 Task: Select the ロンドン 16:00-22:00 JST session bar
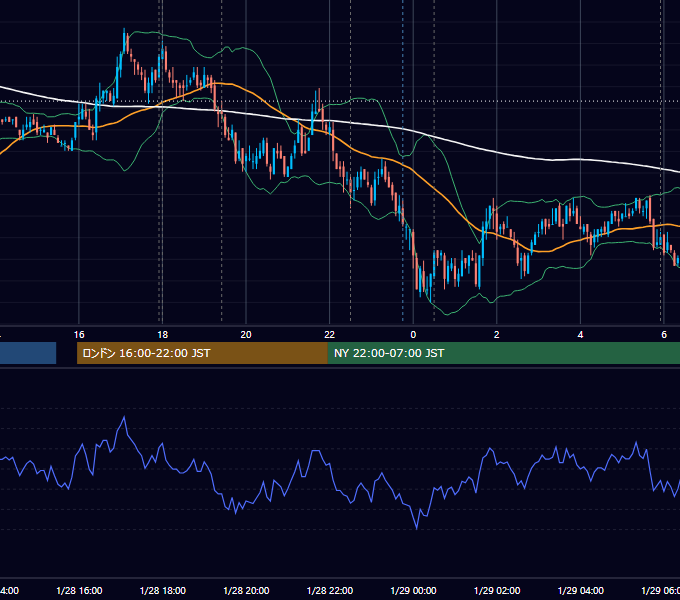(202, 353)
